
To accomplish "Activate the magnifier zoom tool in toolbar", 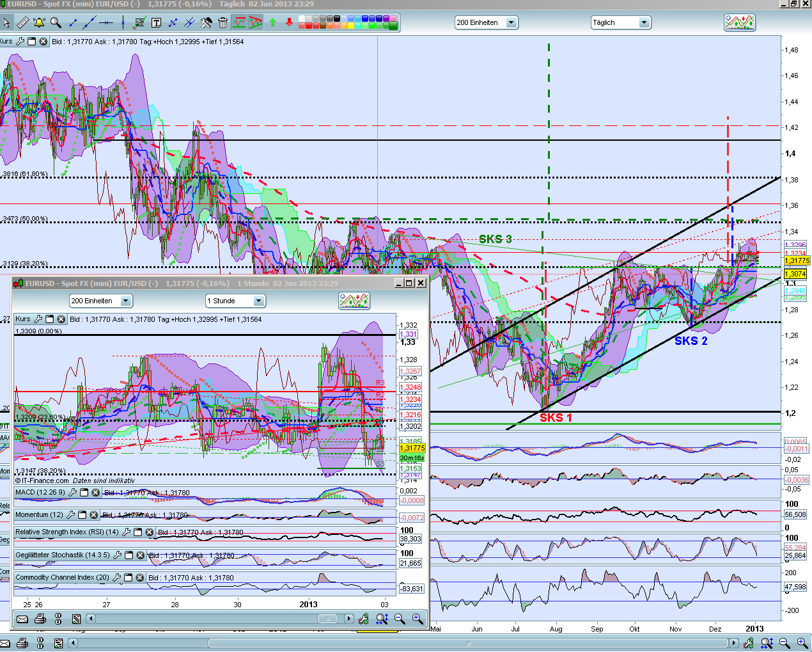I will coord(56,23).
